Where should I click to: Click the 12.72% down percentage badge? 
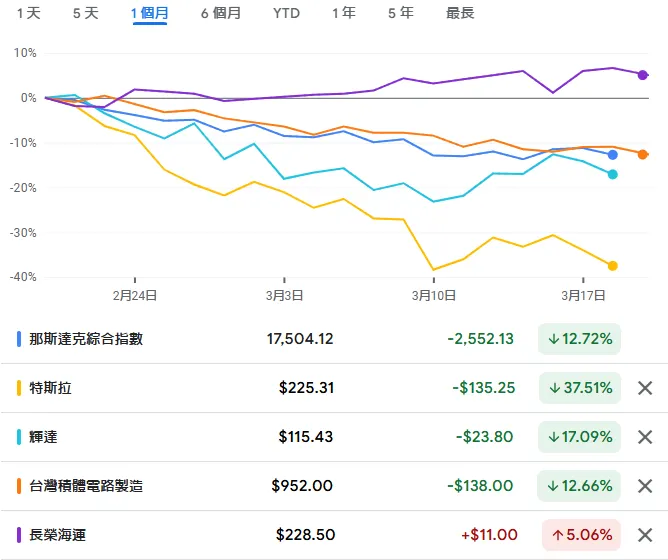pyautogui.click(x=579, y=339)
